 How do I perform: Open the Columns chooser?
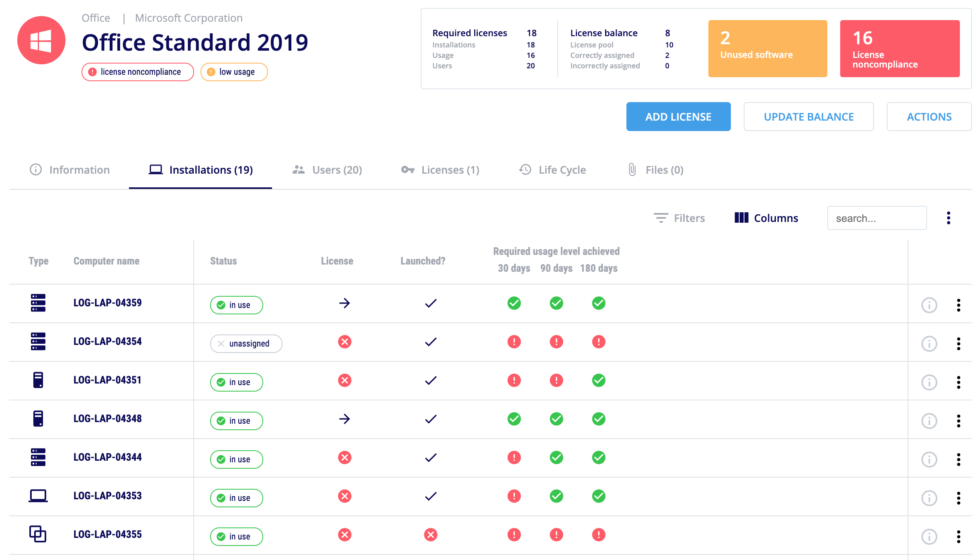tap(766, 218)
